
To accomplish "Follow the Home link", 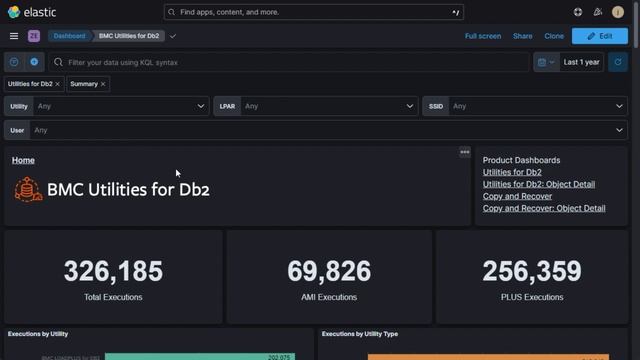I will tap(23, 160).
